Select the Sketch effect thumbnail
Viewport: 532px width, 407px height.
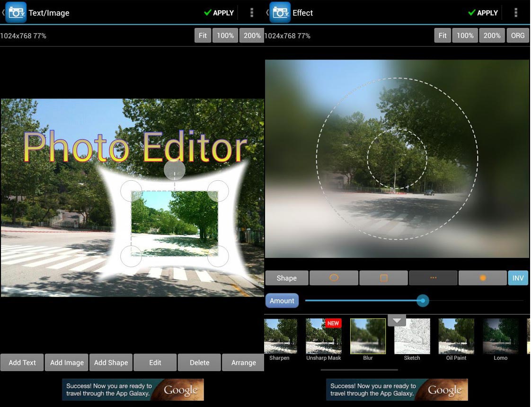point(412,336)
